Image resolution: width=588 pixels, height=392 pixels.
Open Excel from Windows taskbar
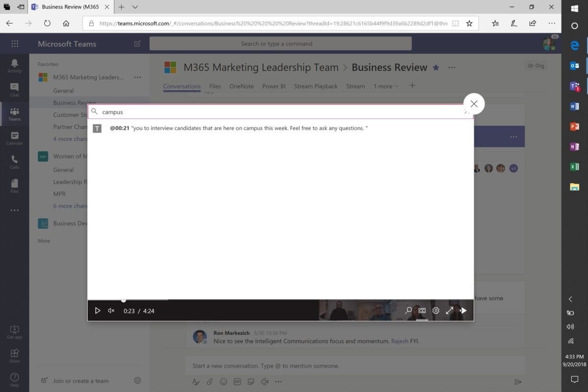click(x=575, y=167)
